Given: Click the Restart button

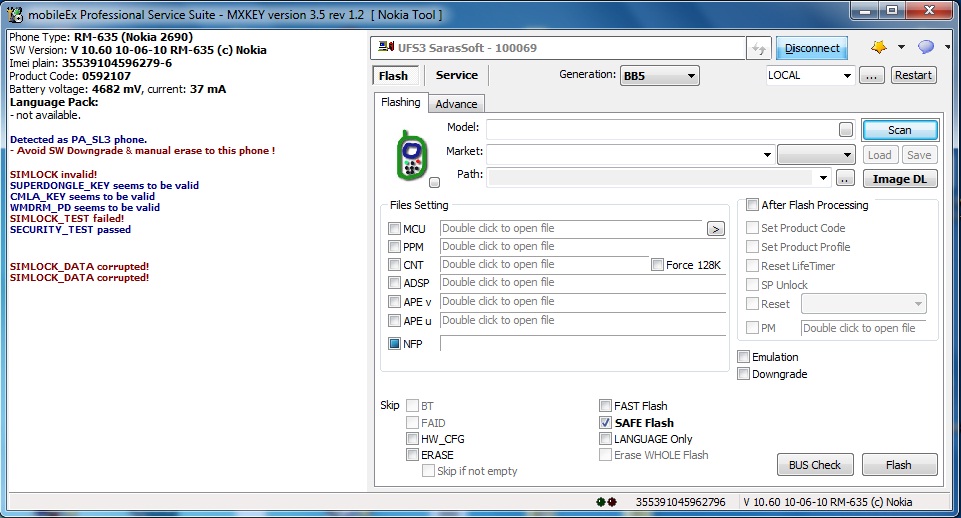Looking at the screenshot, I should [x=913, y=75].
